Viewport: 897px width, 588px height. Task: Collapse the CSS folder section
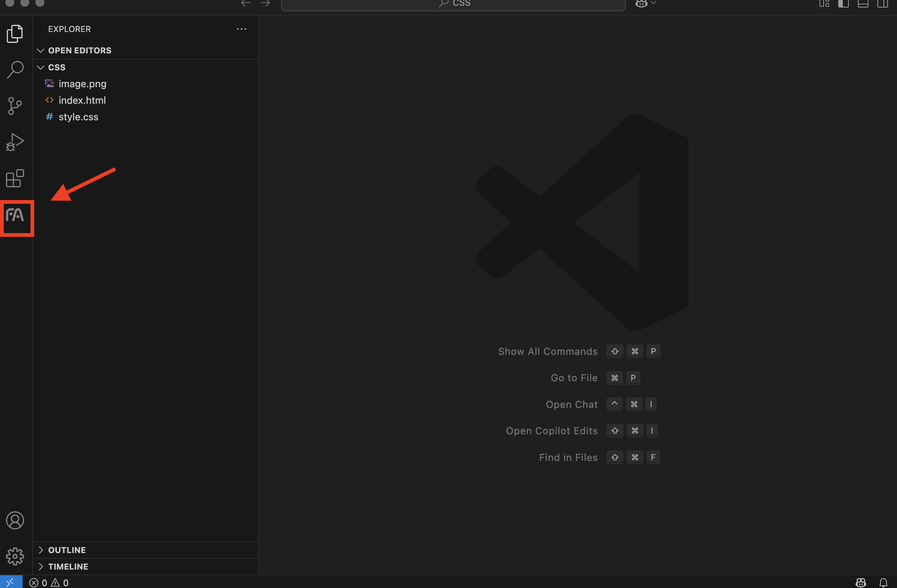(146, 67)
